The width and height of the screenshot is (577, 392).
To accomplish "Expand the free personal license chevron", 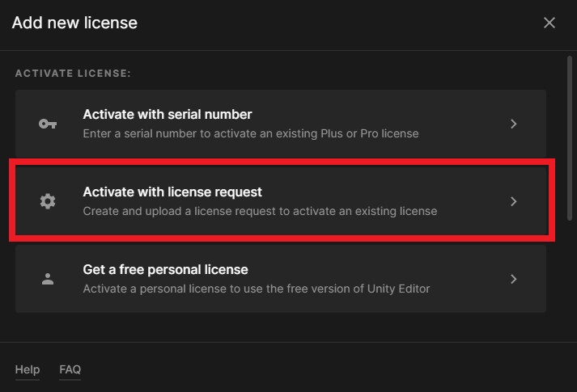I will (514, 279).
